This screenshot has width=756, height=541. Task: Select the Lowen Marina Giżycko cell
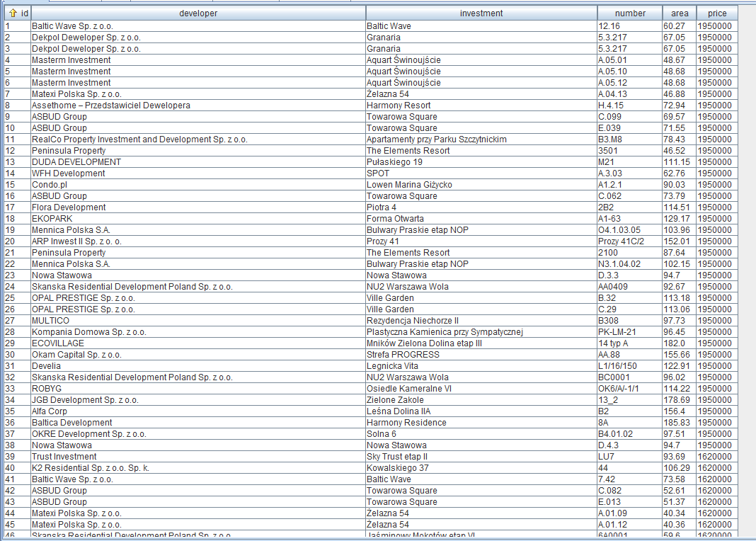(409, 185)
